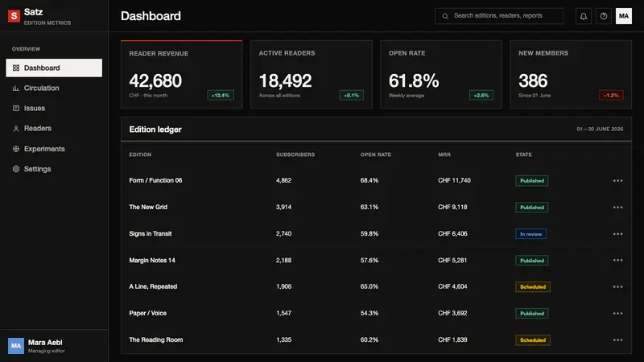The height and width of the screenshot is (362, 644).
Task: Click the 59.8% open rate value
Action: click(x=369, y=233)
